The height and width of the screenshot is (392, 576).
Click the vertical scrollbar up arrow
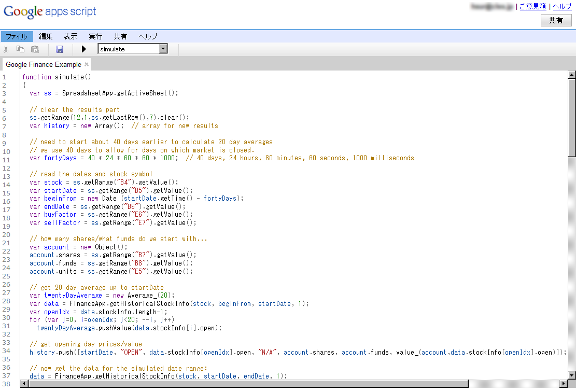coord(572,75)
